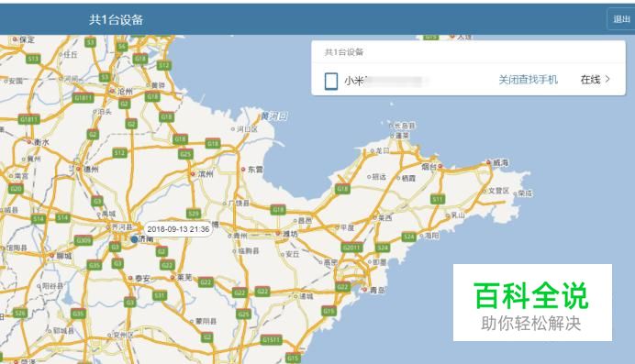Click the 威海 city label on map
635x364 pixels.
click(500, 162)
